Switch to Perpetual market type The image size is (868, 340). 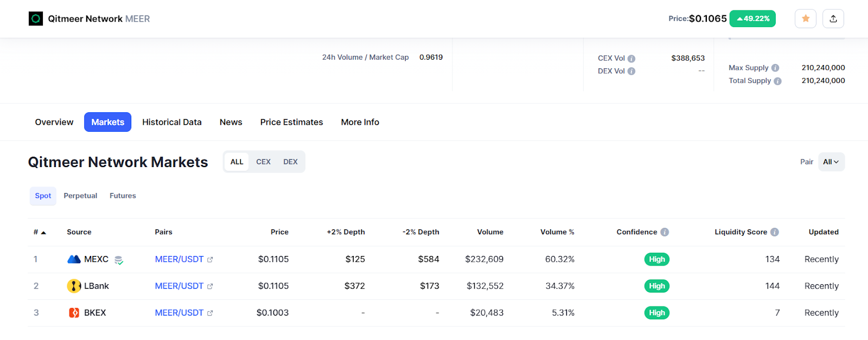[x=80, y=196]
